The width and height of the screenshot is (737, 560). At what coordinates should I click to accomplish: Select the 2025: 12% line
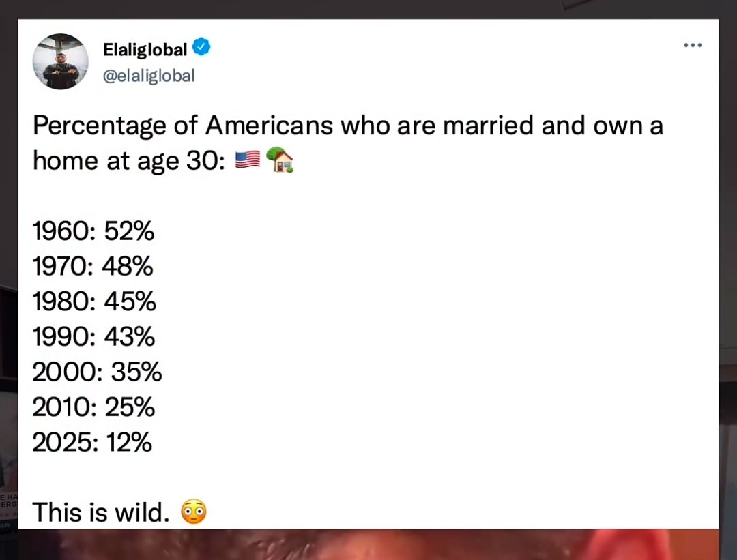(x=92, y=443)
